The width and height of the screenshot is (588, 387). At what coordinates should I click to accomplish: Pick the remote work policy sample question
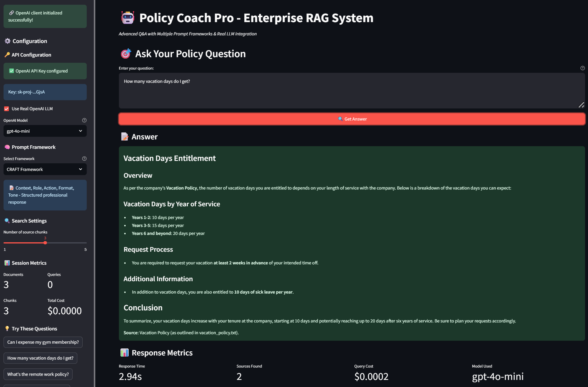pos(38,374)
